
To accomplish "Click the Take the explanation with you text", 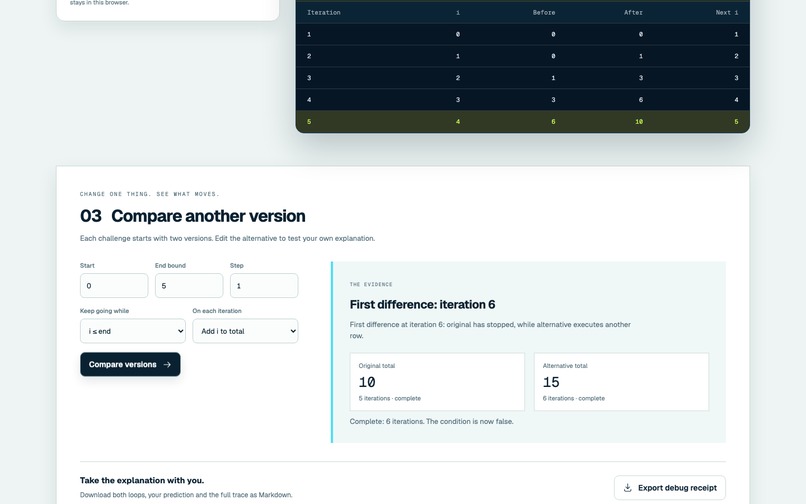I will click(x=142, y=480).
